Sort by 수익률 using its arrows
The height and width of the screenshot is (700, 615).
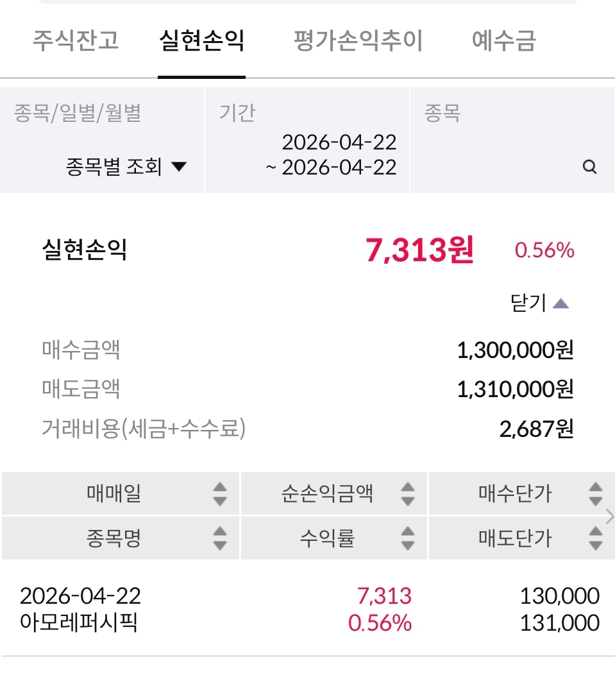point(408,538)
